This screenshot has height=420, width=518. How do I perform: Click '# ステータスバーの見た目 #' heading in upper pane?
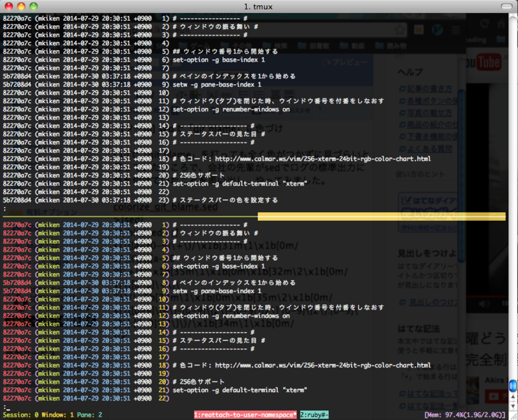tap(219, 134)
